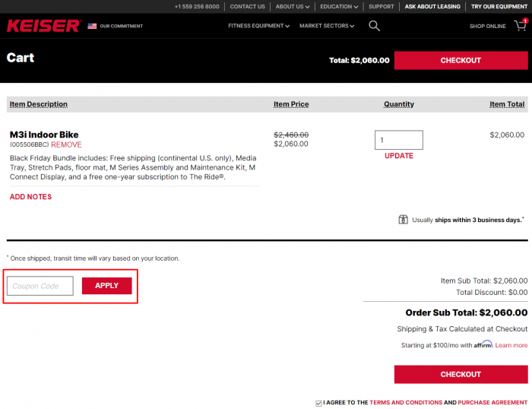Go to Support page
The height and width of the screenshot is (409, 532).
(x=382, y=6)
